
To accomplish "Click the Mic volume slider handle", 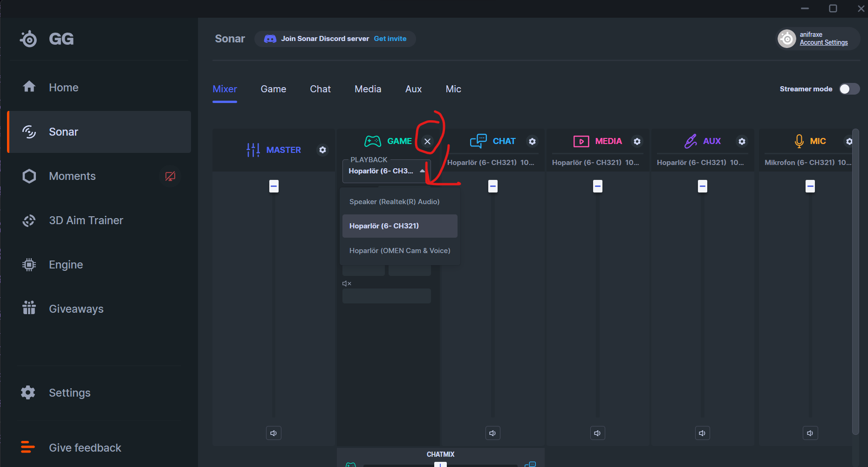I will [x=811, y=186].
